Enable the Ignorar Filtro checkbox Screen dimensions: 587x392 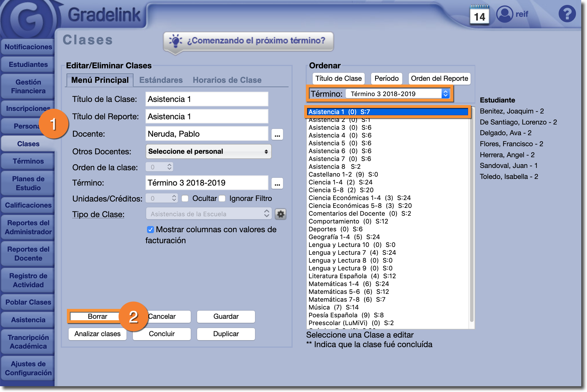pyautogui.click(x=222, y=199)
